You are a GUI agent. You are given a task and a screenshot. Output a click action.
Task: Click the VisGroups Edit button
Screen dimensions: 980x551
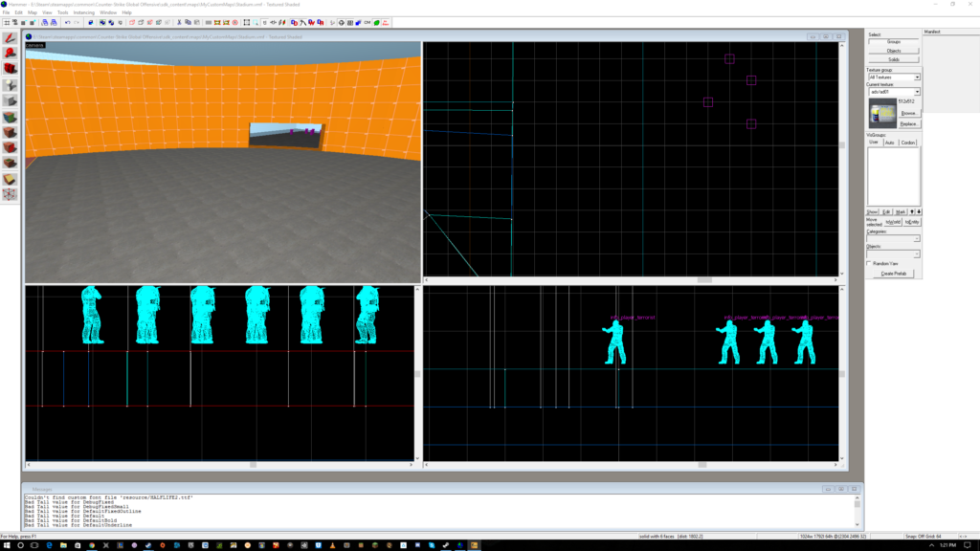point(886,211)
